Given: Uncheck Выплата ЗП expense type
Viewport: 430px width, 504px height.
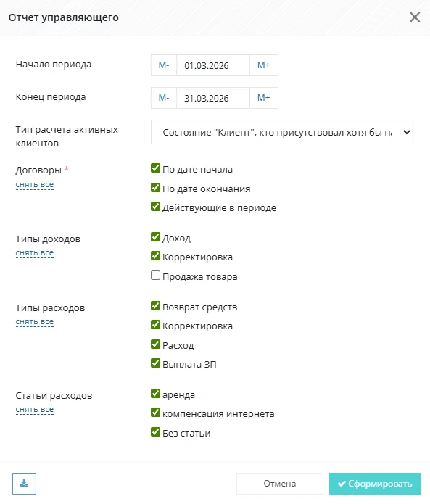Looking at the screenshot, I should [156, 363].
